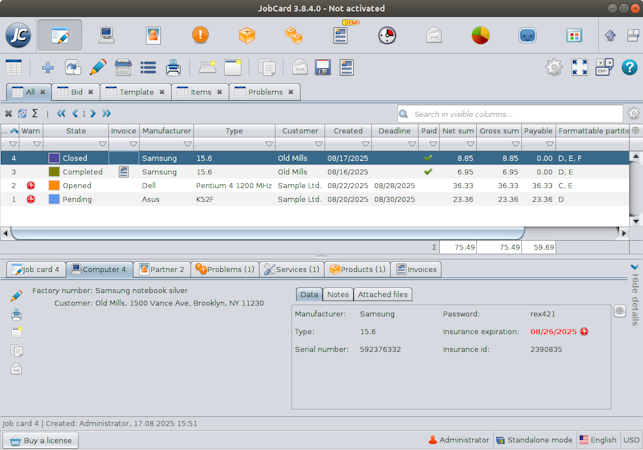Click the list view bullets icon
The image size is (643, 450).
coord(148,67)
